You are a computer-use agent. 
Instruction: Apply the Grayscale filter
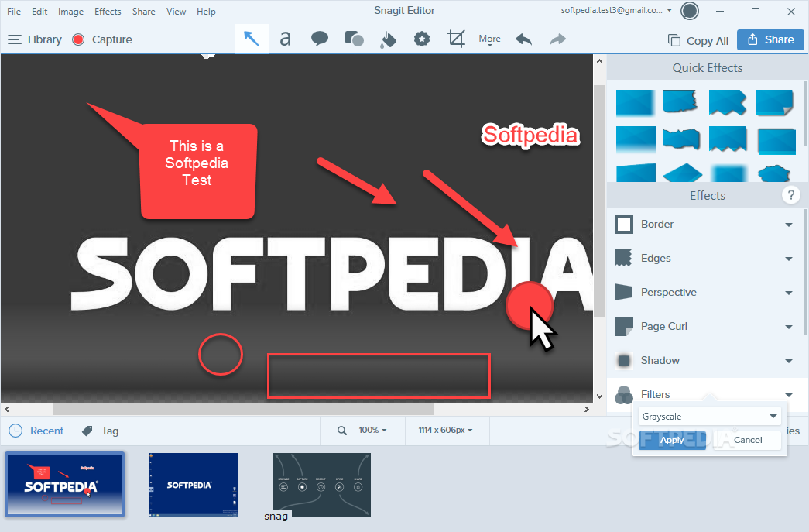coord(672,440)
